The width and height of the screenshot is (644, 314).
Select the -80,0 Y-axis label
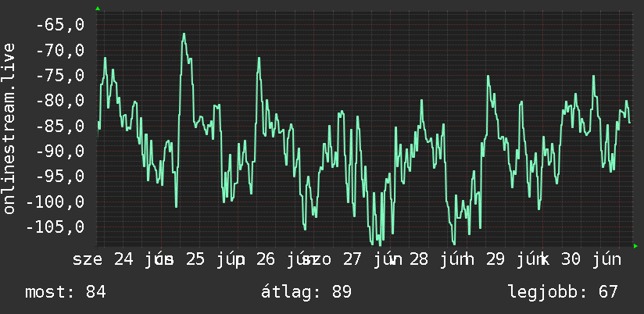click(x=60, y=101)
